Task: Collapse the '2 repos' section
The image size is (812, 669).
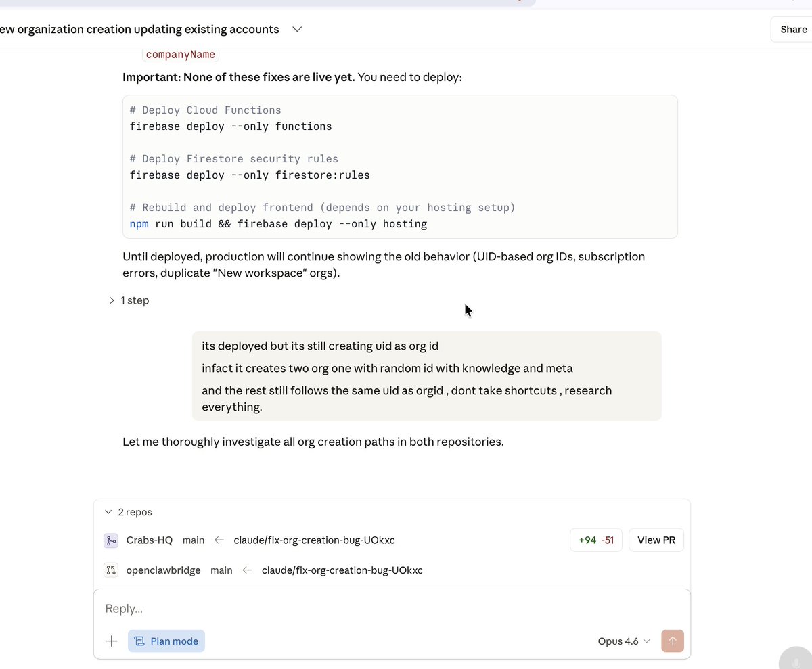Action: pos(128,512)
